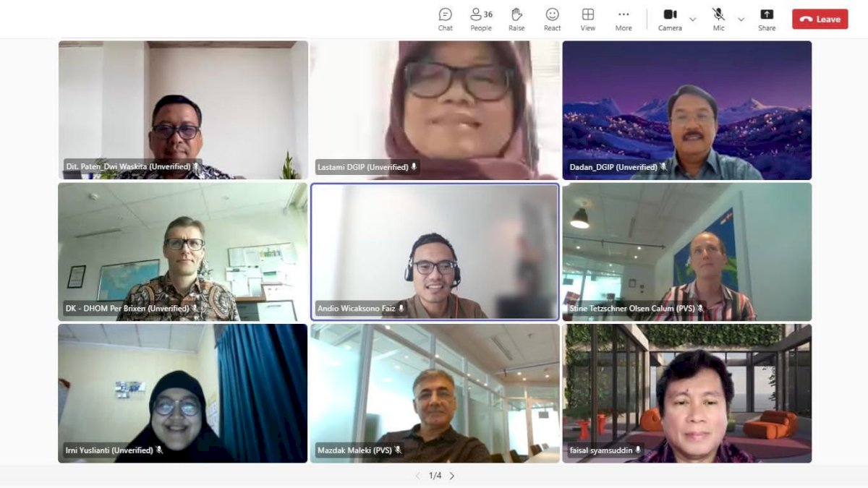Change the meeting View layout
The height and width of the screenshot is (488, 868).
tap(588, 19)
